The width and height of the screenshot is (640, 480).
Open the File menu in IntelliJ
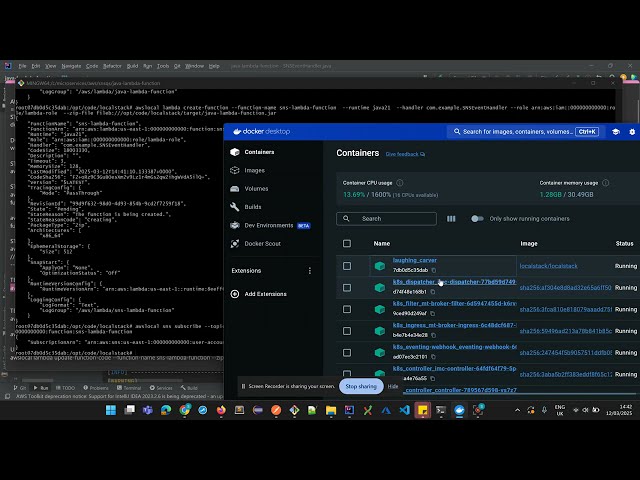point(22,66)
